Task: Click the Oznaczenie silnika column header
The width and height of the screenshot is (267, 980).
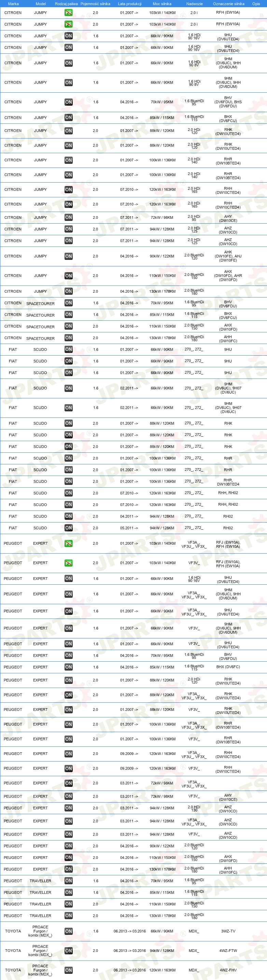Action: (x=229, y=4)
